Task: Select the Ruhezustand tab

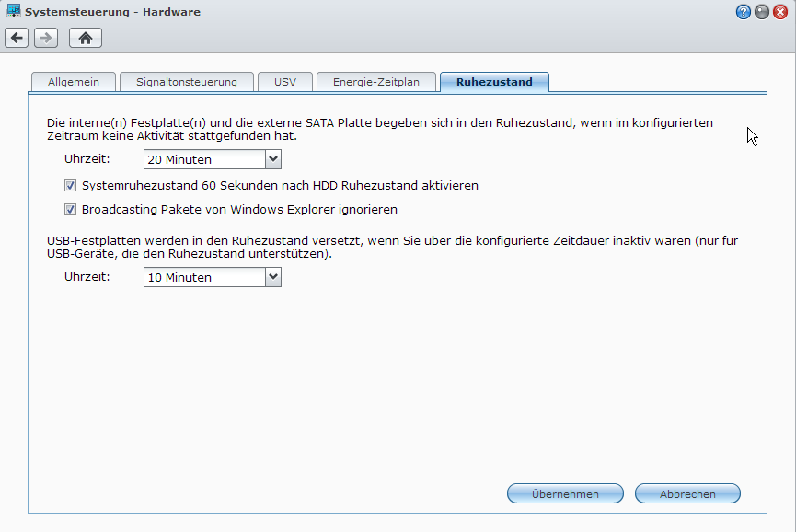Action: click(493, 81)
